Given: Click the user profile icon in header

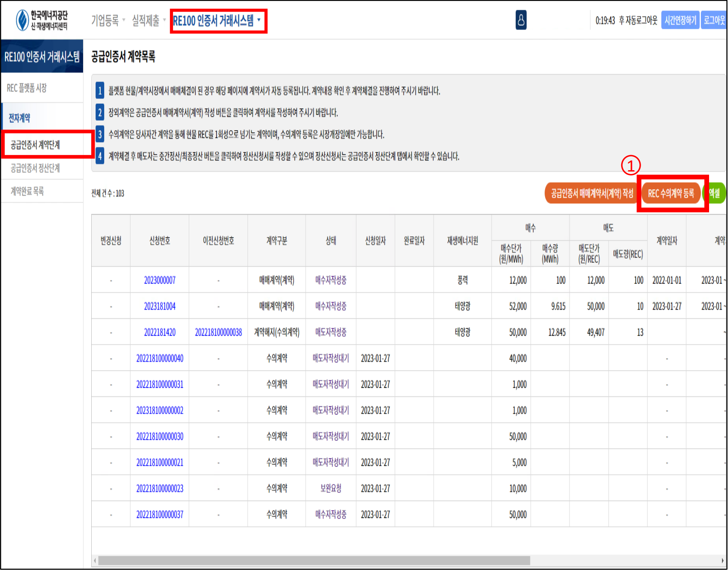Looking at the screenshot, I should tap(521, 20).
